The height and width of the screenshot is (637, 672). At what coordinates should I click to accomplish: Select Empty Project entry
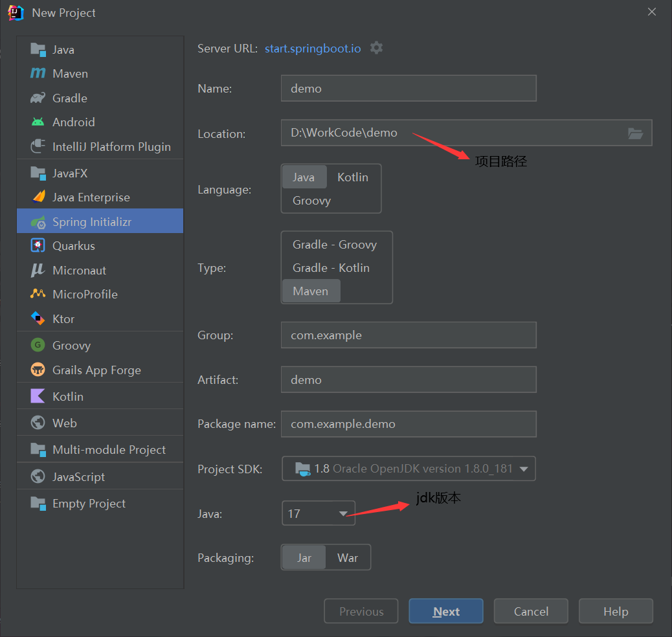point(100,503)
